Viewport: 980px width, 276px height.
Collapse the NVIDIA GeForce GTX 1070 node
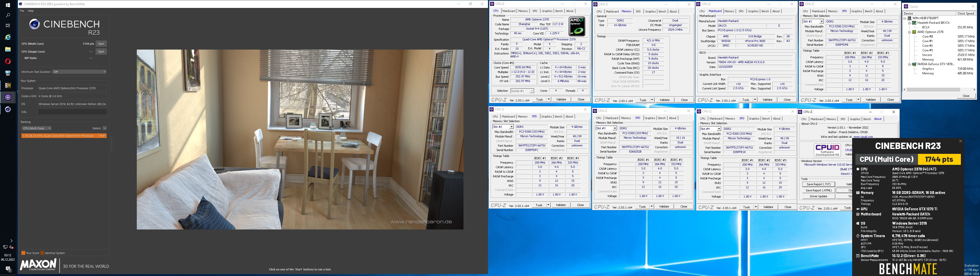pyautogui.click(x=910, y=64)
